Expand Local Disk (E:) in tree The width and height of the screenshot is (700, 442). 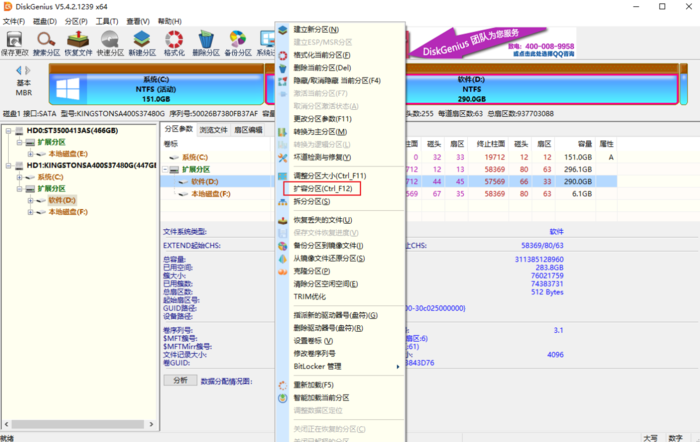(30, 154)
